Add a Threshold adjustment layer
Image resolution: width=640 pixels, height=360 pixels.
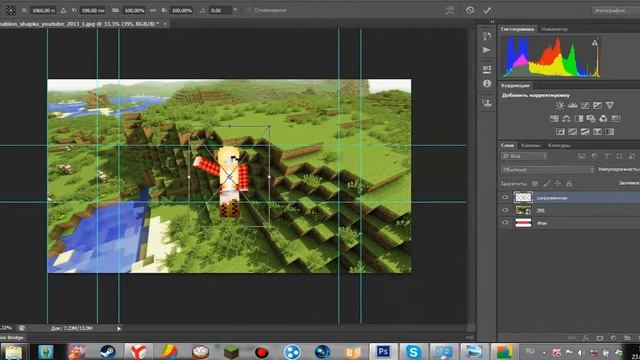(585, 131)
